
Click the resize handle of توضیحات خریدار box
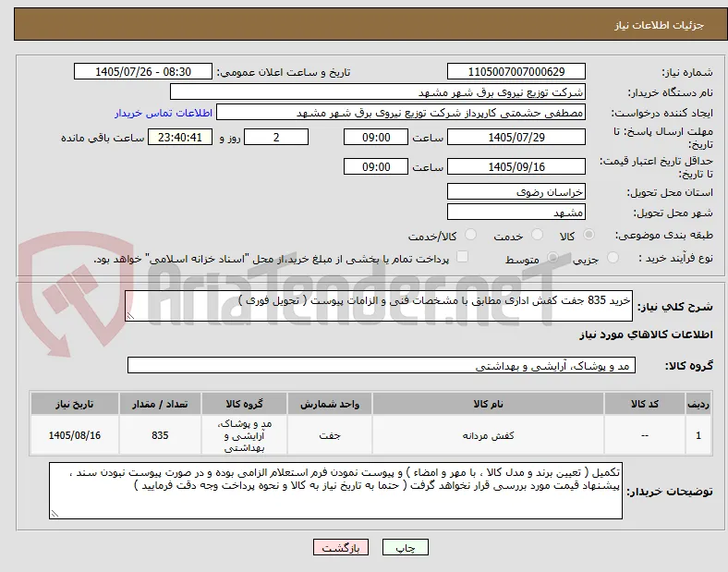[55, 514]
